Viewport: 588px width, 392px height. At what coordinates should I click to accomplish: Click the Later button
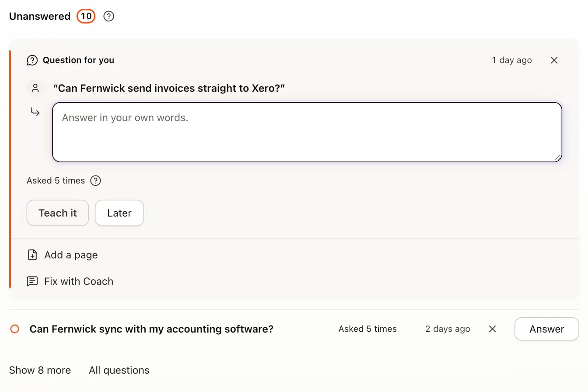coord(119,213)
